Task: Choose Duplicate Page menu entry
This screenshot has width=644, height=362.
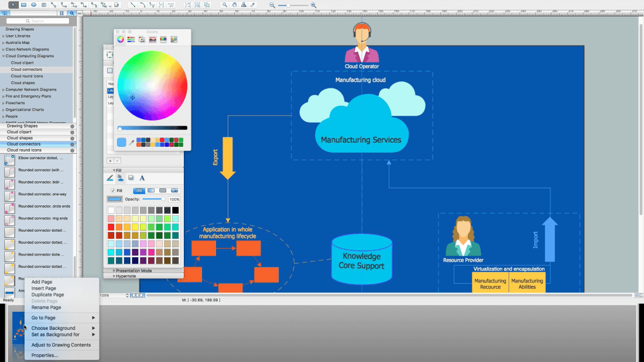Action: 47,295
